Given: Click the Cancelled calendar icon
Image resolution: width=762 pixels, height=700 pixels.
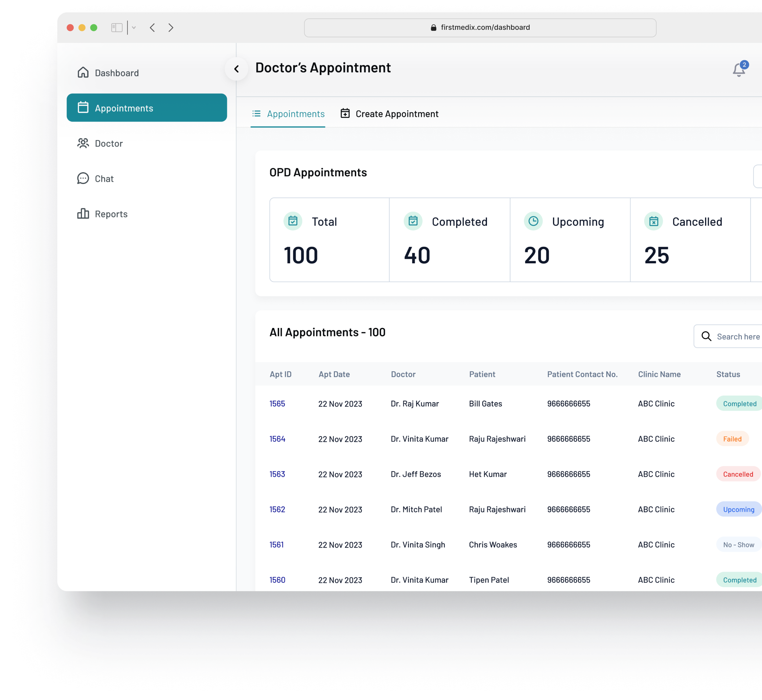Looking at the screenshot, I should tap(653, 221).
